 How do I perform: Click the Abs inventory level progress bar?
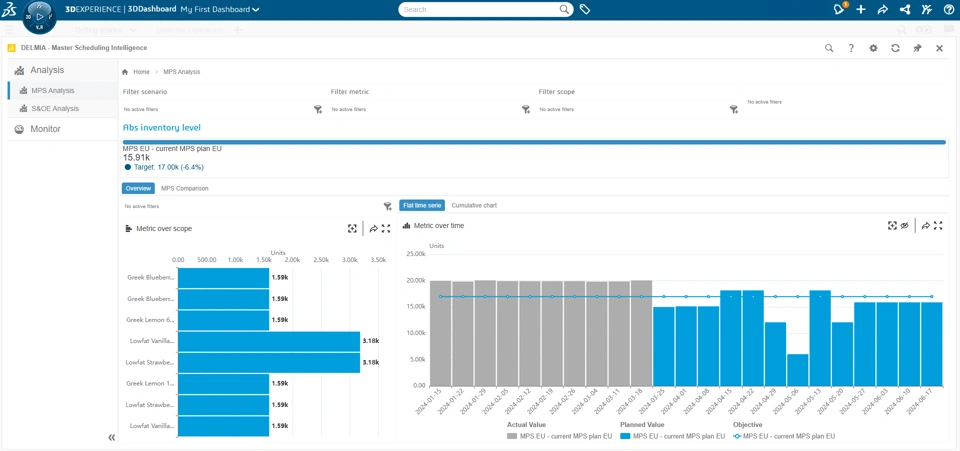pyautogui.click(x=534, y=142)
